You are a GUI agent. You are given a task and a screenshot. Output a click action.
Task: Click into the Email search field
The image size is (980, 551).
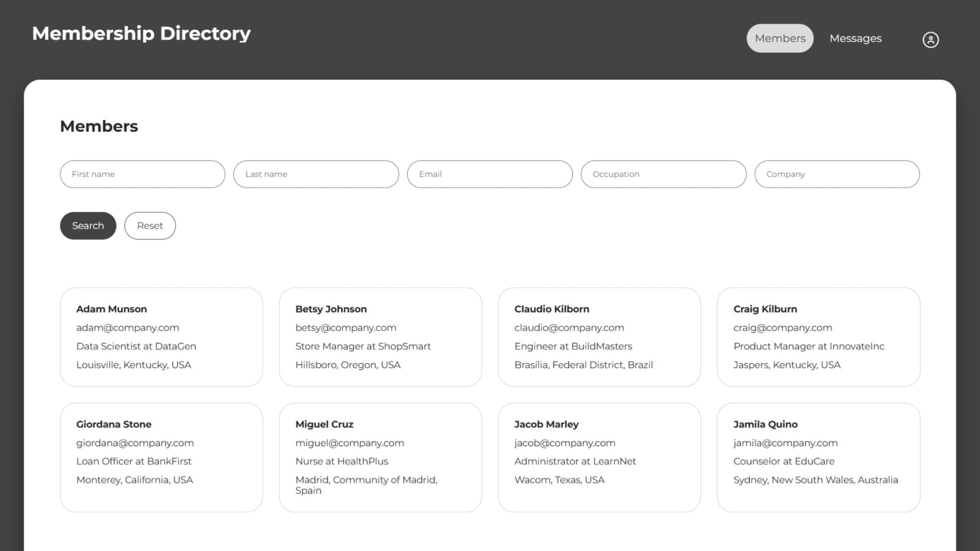[490, 174]
